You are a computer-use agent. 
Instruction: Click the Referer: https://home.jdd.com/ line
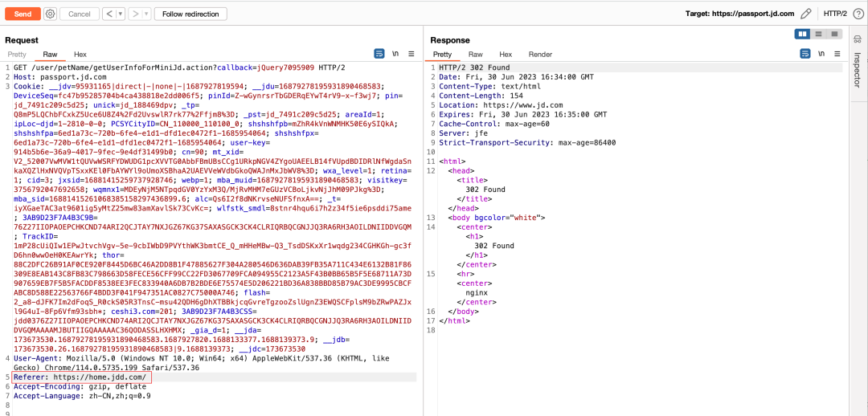tap(80, 377)
